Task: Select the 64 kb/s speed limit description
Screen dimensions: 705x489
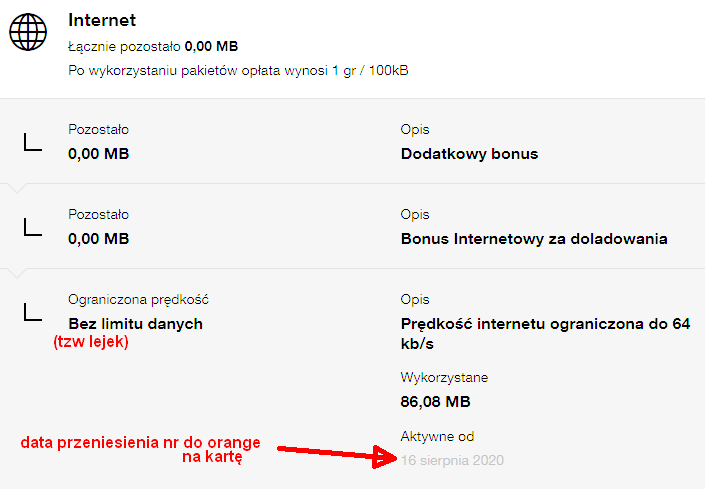Action: (545, 333)
